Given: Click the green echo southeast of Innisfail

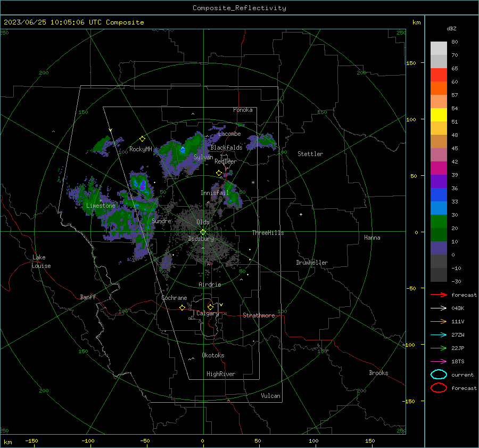Looking at the screenshot, I should point(233,196).
